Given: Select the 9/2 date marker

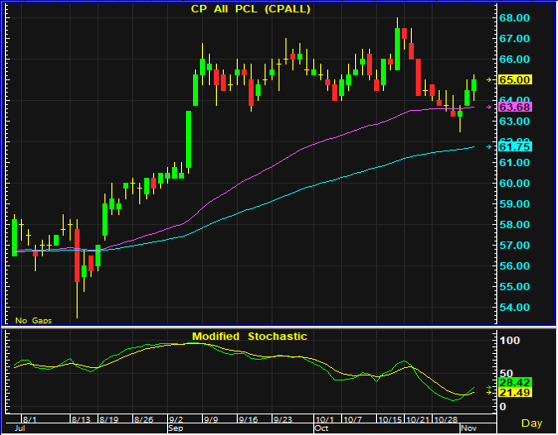Looking at the screenshot, I should [x=176, y=419].
